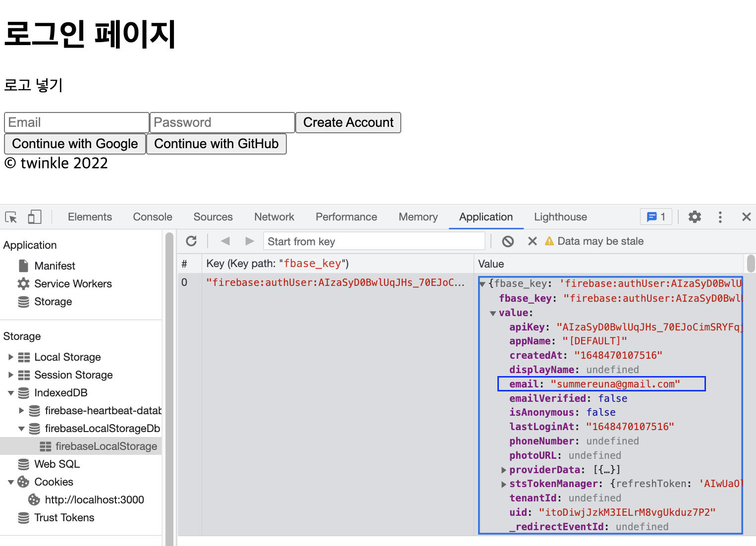756x546 pixels.
Task: Select the Application tab
Action: coord(486,217)
